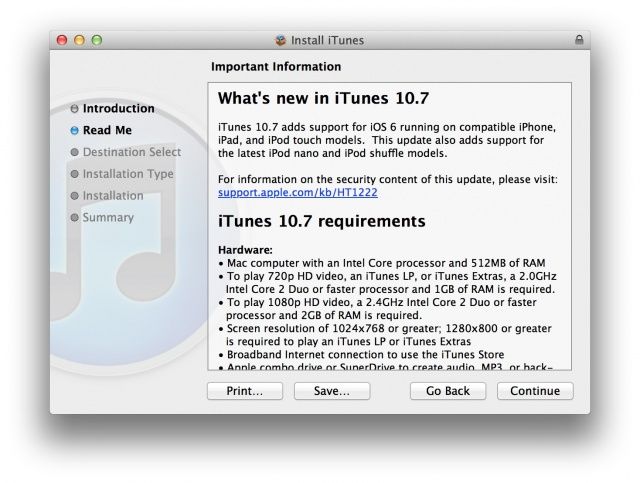This screenshot has height=483, width=640.
Task: Click the 'What's new in iTunes 10.7' heading
Action: pyautogui.click(x=323, y=98)
